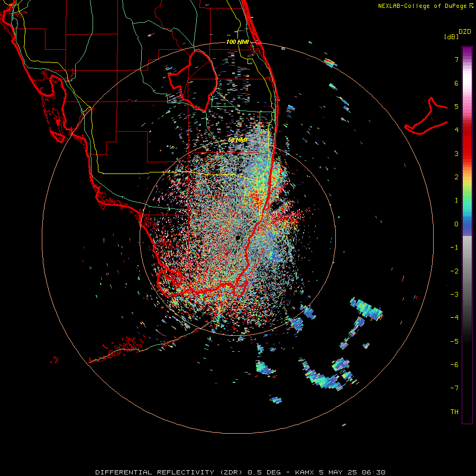
Task: Click the black radar site dot at center
Action: (239, 237)
